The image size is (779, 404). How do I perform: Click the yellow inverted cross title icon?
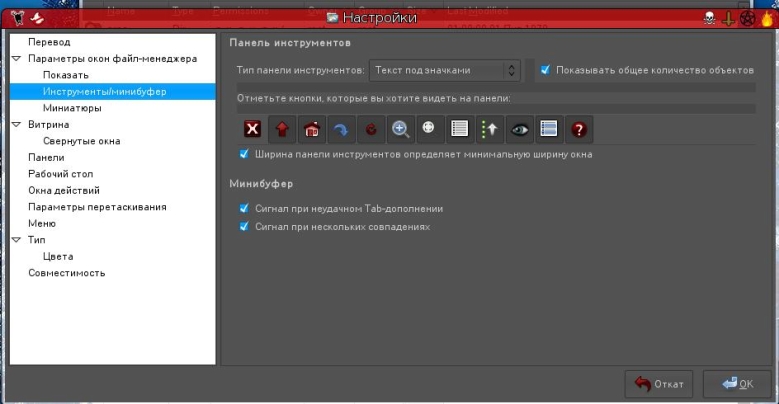(728, 18)
